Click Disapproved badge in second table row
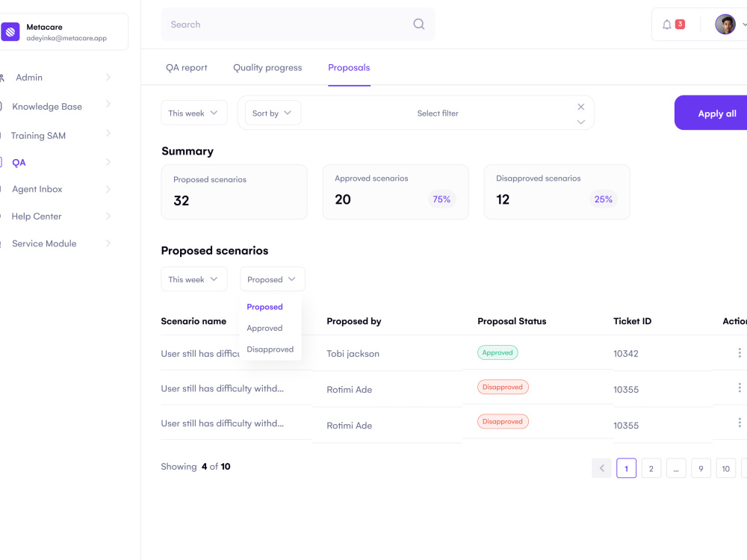The height and width of the screenshot is (560, 747). (x=503, y=387)
